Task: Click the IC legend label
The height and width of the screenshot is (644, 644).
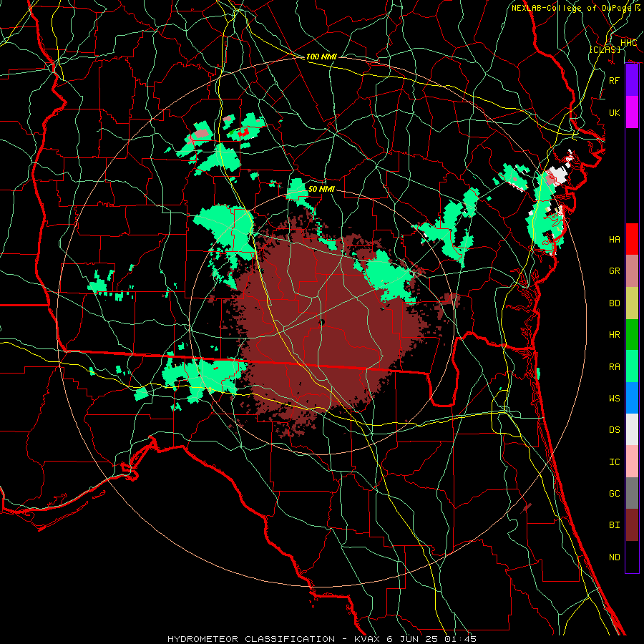Action: click(614, 462)
